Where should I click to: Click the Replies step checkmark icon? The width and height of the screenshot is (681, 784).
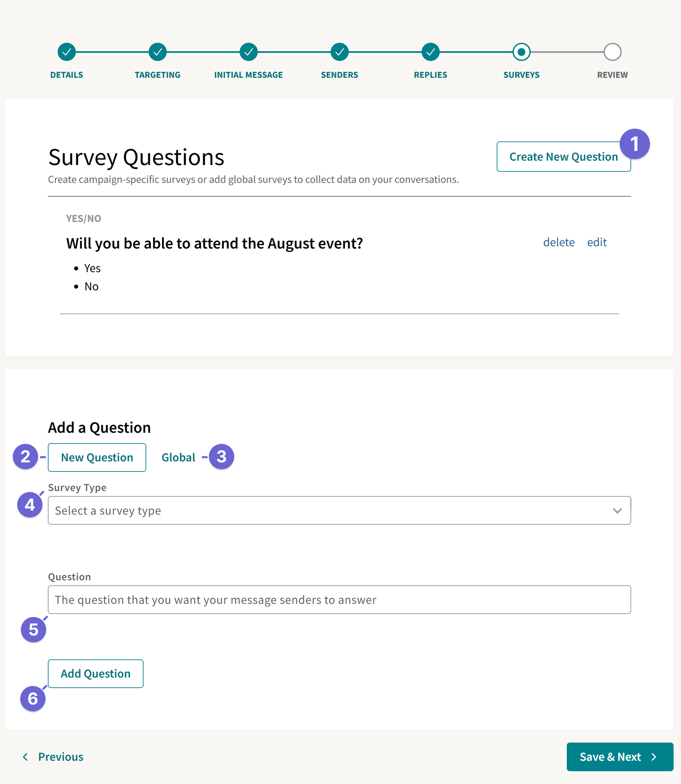[x=430, y=52]
